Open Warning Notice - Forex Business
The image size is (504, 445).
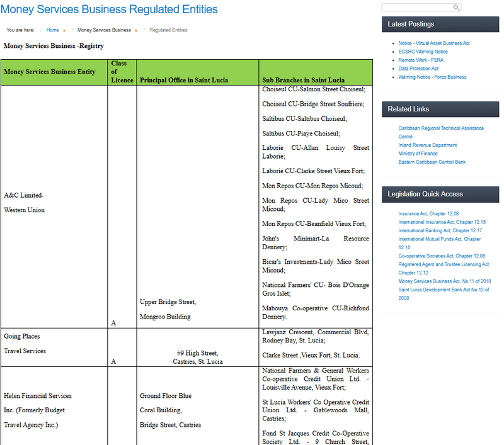click(x=432, y=77)
